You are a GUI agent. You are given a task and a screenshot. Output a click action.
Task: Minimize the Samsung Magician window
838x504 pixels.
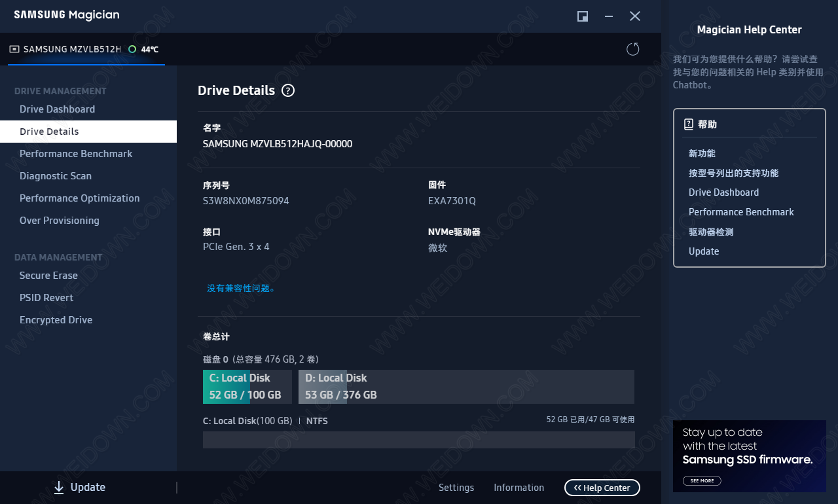pos(609,16)
